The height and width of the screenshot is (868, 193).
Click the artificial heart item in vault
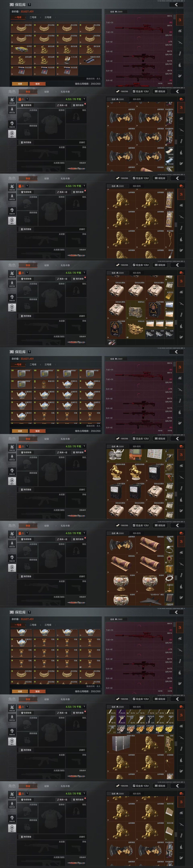point(67,60)
